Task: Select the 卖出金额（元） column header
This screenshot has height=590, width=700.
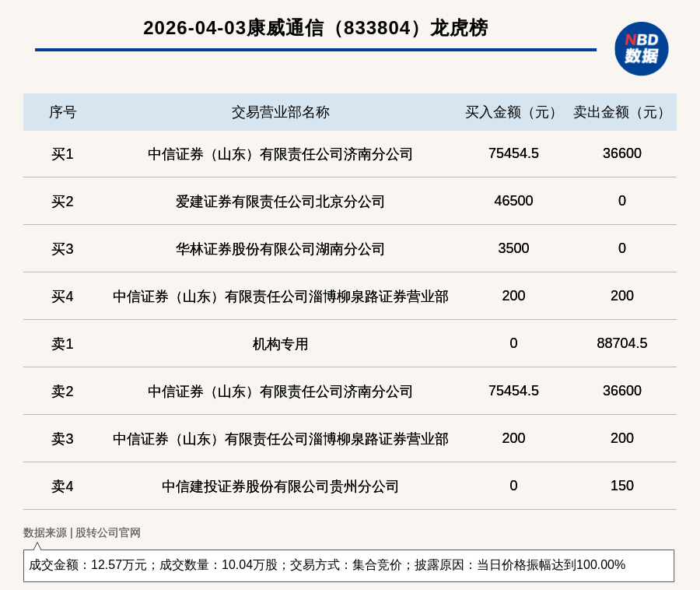Action: 621,112
